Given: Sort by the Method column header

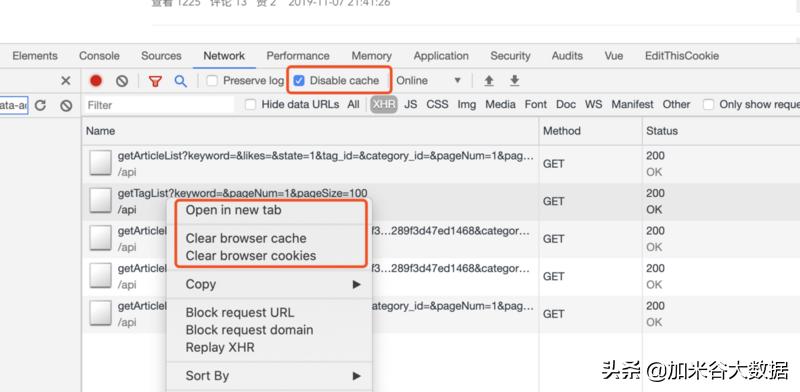Looking at the screenshot, I should tap(590, 131).
